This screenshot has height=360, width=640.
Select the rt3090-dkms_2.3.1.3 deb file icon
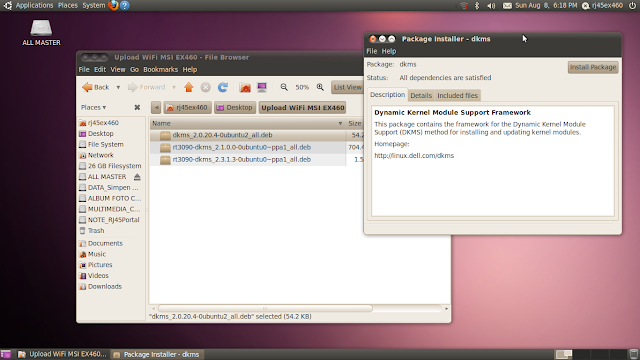[x=165, y=160]
